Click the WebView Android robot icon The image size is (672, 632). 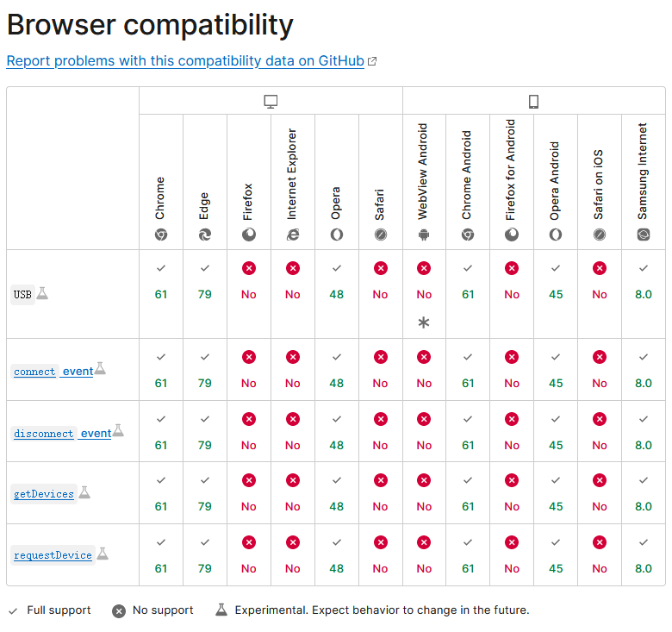(424, 235)
